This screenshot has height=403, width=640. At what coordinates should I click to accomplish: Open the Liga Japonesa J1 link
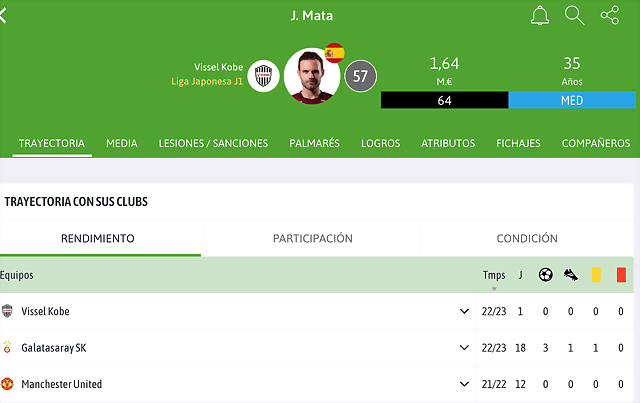point(207,81)
